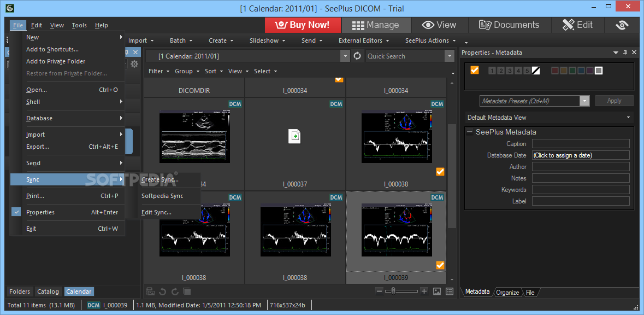Open the Batch toolbar menu

[181, 40]
